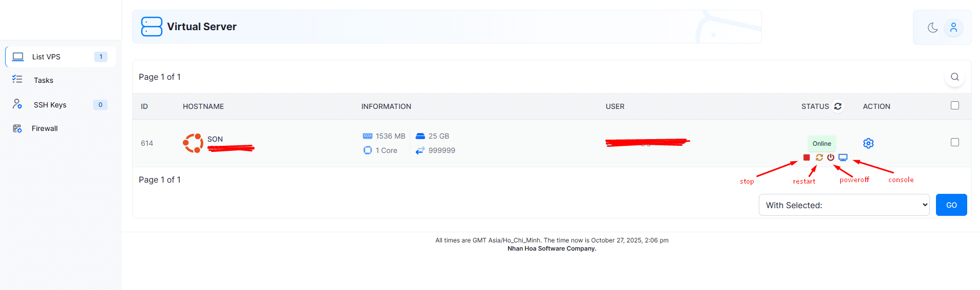Toggle dark mode with moon icon
This screenshot has width=980, height=290.
pos(932,28)
